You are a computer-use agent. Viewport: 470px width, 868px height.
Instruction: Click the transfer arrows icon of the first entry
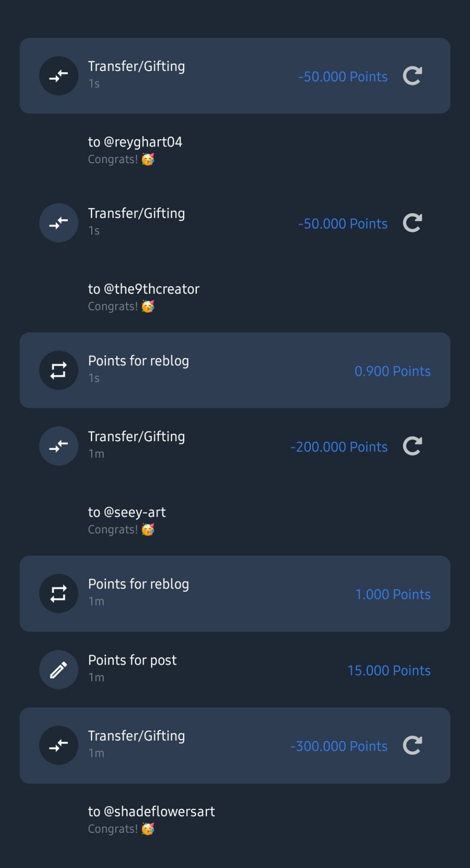tap(59, 76)
